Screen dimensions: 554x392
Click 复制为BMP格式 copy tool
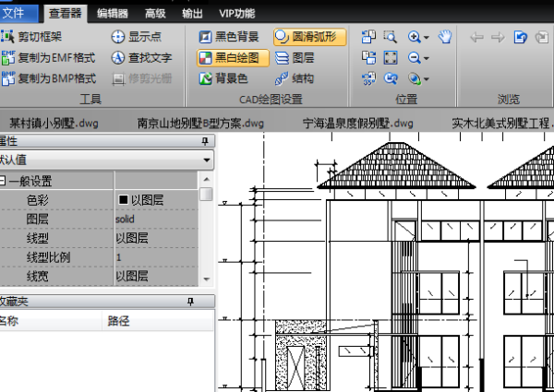[x=48, y=78]
